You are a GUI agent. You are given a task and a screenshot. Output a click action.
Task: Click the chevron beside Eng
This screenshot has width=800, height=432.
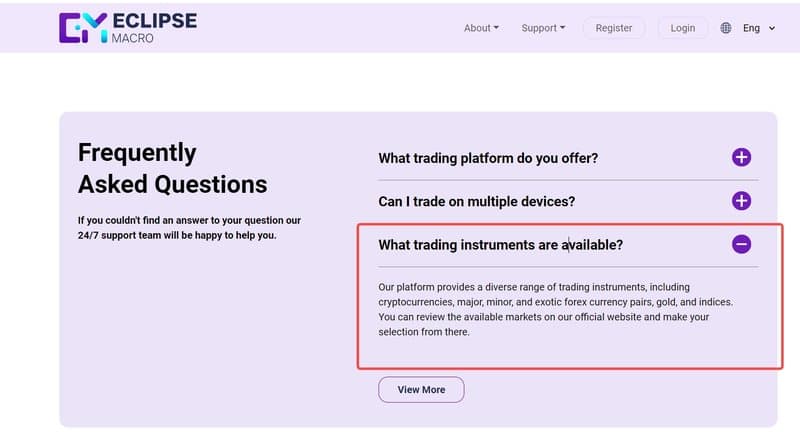coord(772,29)
